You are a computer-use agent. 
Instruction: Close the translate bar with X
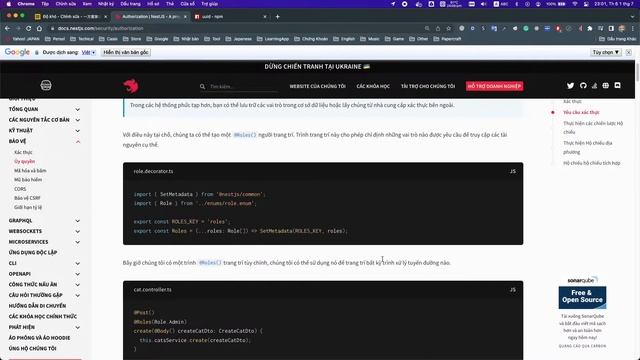tap(629, 52)
